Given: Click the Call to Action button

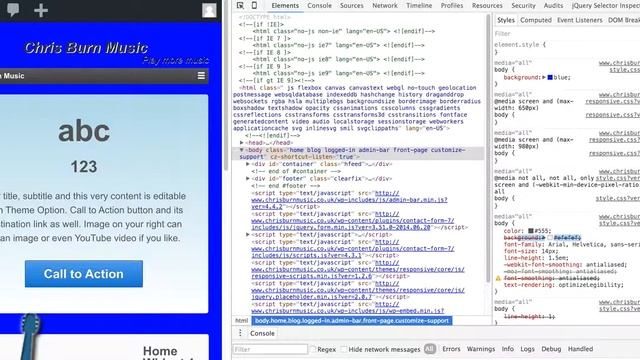Looking at the screenshot, I should click(x=84, y=273).
